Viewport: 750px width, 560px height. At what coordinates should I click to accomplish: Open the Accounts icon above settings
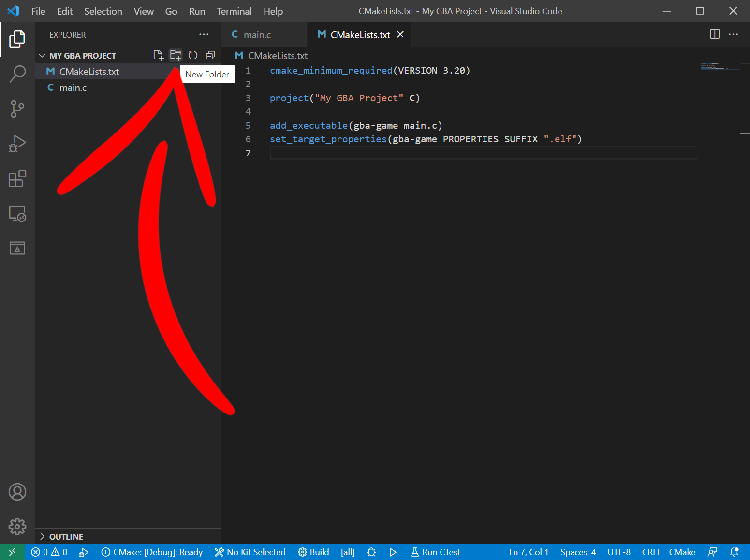click(17, 491)
